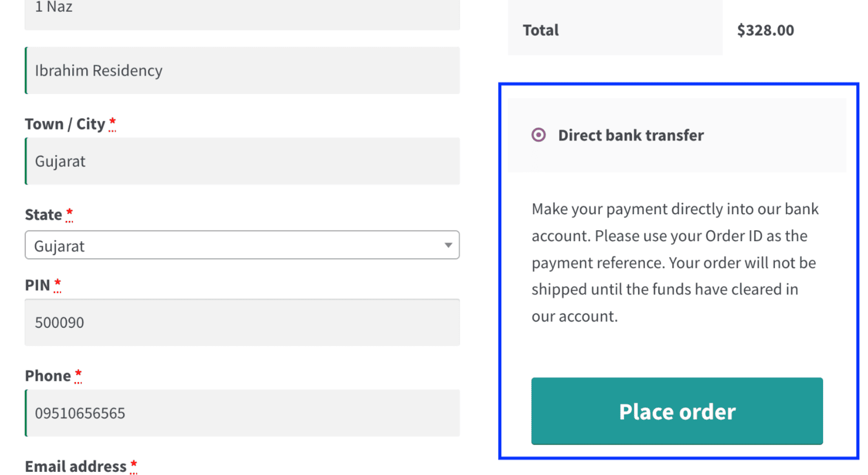
Task: Click the Total amount $328.00
Action: 765,30
